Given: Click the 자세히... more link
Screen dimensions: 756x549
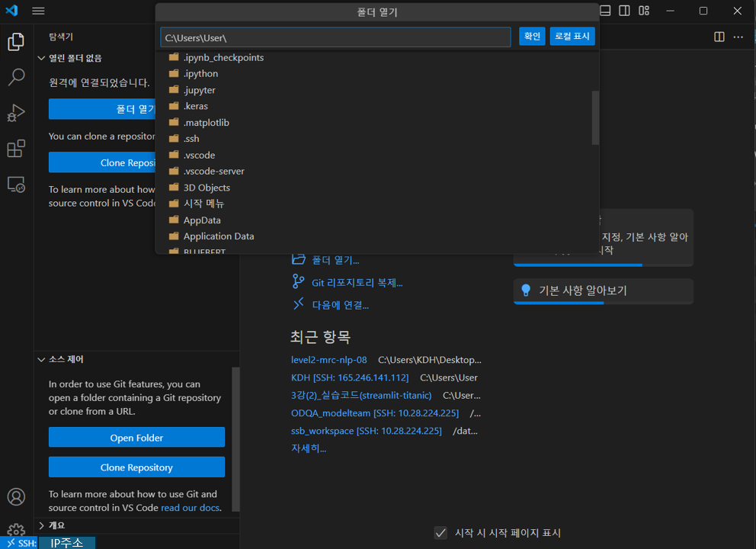Looking at the screenshot, I should [309, 448].
